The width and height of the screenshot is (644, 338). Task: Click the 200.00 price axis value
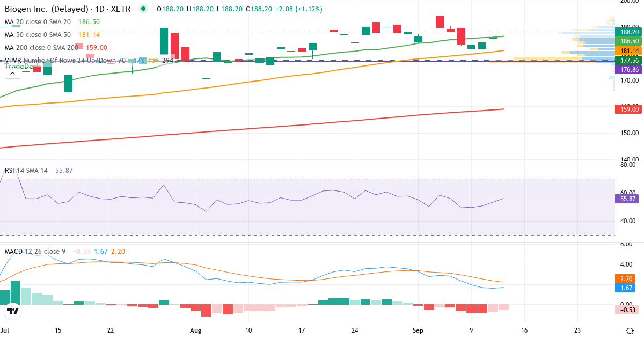tap(629, 3)
